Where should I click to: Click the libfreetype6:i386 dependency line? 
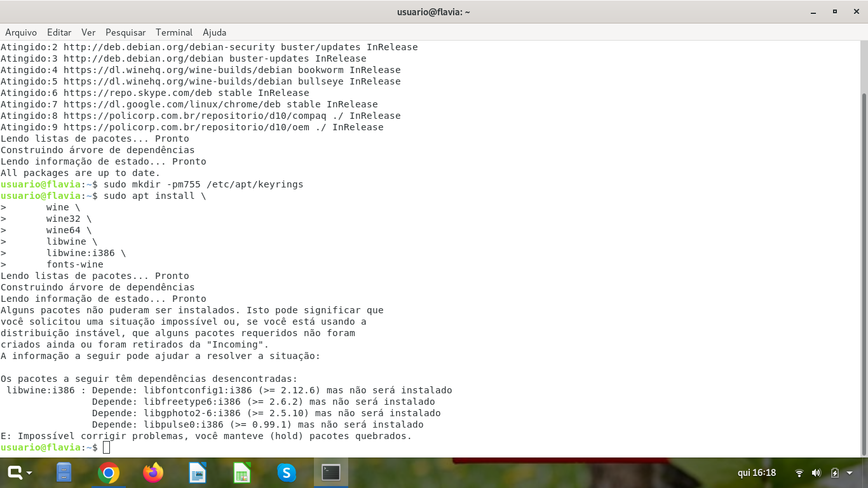[x=264, y=402]
